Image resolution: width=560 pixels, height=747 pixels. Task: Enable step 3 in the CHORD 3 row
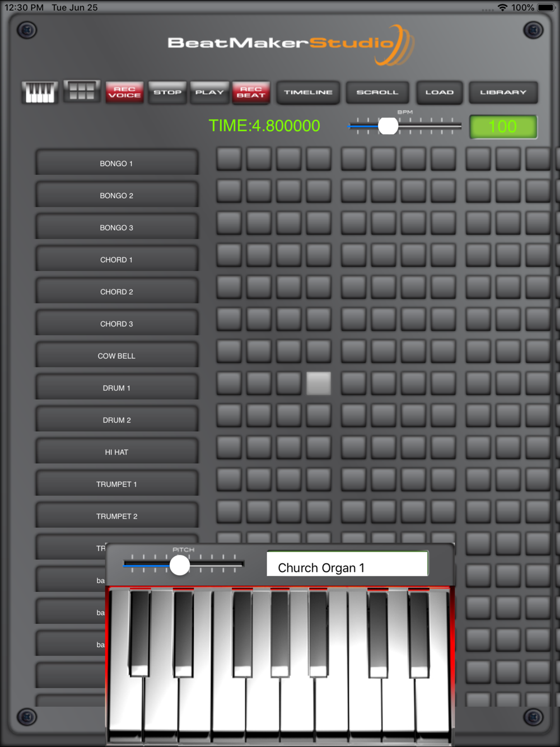(288, 319)
